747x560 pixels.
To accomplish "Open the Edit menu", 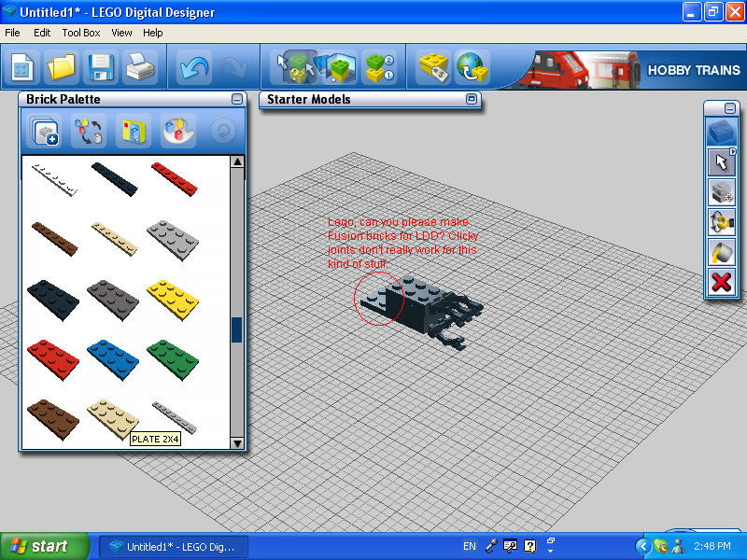I will pos(42,33).
